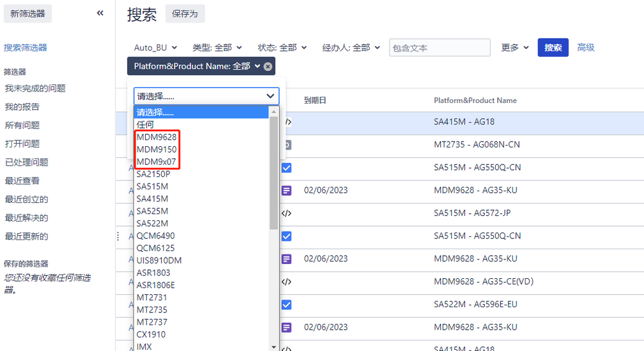
Task: Click the MT2735 - AG068N-CN cell
Action: click(477, 144)
